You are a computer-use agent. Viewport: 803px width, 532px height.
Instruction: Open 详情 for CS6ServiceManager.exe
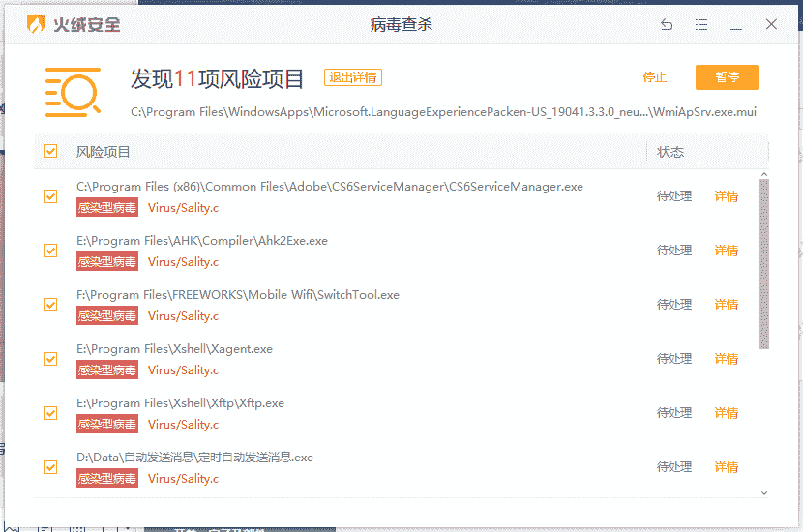point(727,196)
